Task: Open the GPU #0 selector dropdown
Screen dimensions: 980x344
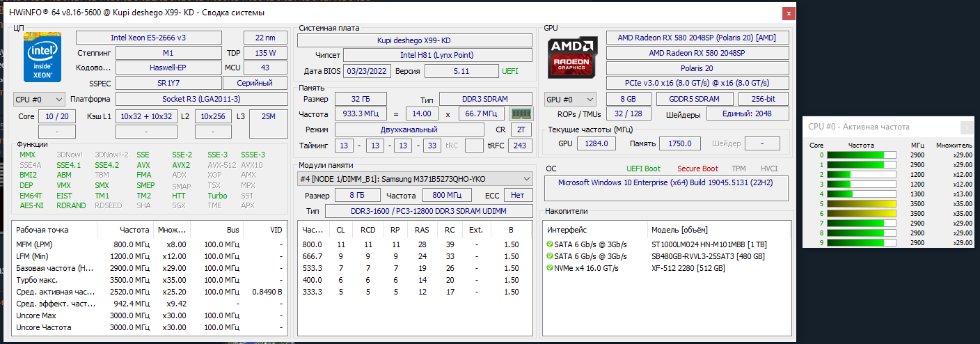Action: [571, 99]
